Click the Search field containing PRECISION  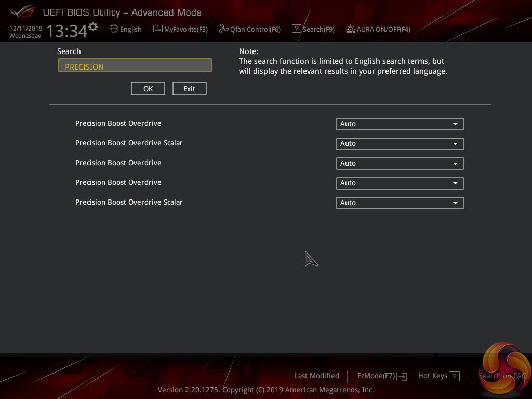pos(135,65)
